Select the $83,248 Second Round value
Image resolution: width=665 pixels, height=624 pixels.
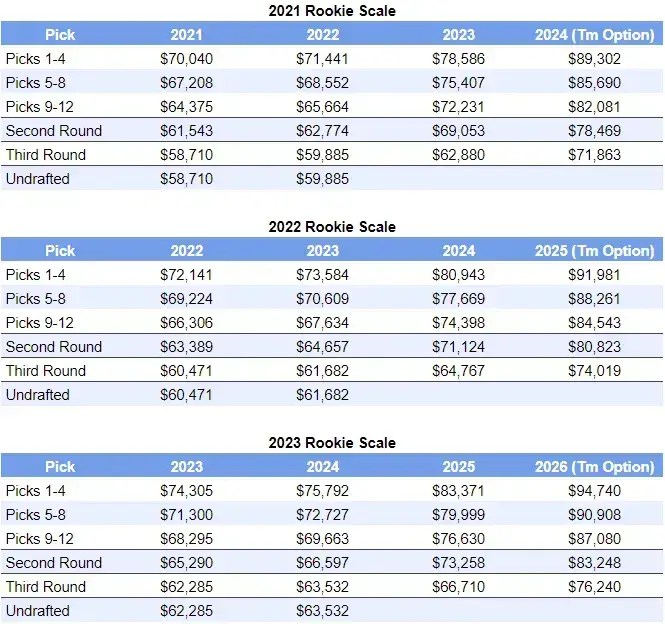[x=594, y=563]
